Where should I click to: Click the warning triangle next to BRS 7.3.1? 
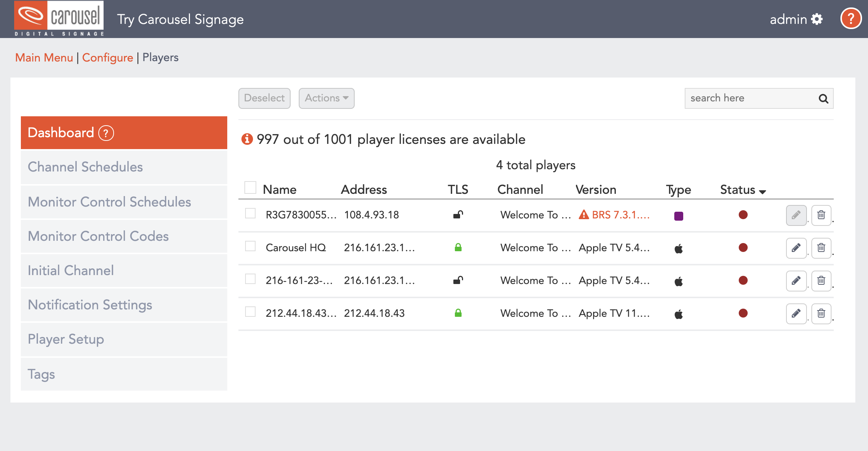click(584, 215)
